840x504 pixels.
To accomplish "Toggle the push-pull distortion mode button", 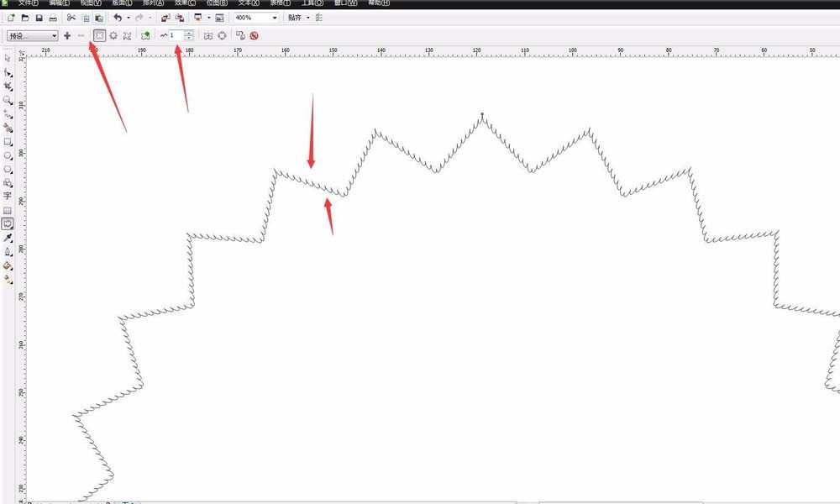I will [x=99, y=35].
